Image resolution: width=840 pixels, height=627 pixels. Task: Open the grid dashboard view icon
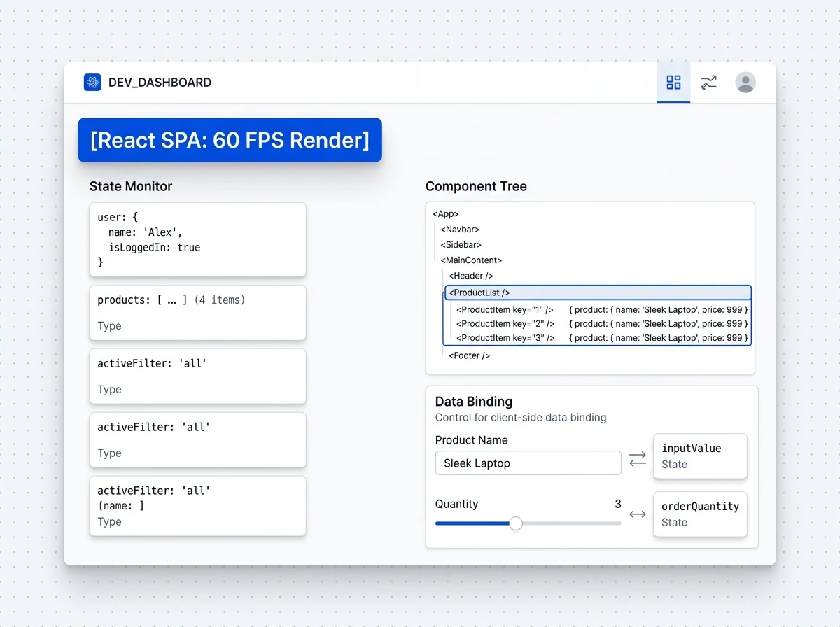click(x=673, y=83)
